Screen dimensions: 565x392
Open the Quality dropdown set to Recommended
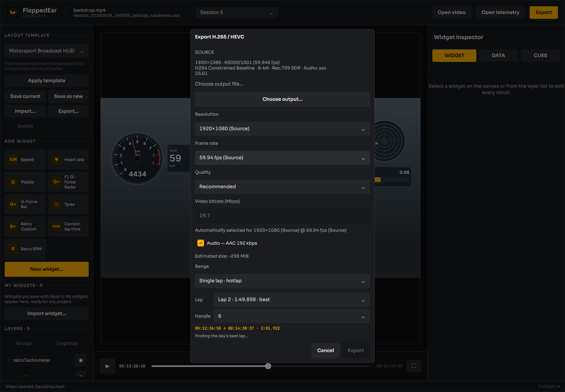click(x=282, y=187)
